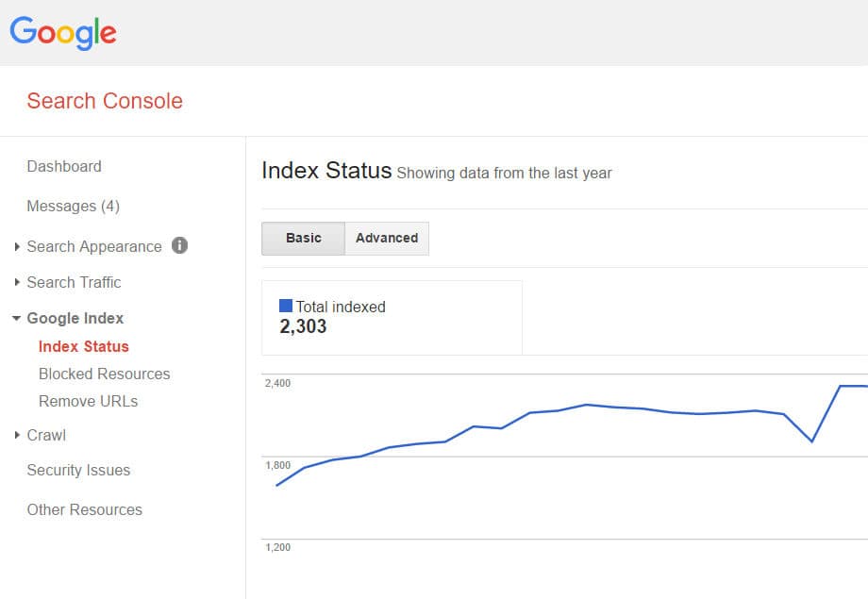Open Security Issues page
The image size is (868, 599).
[78, 470]
